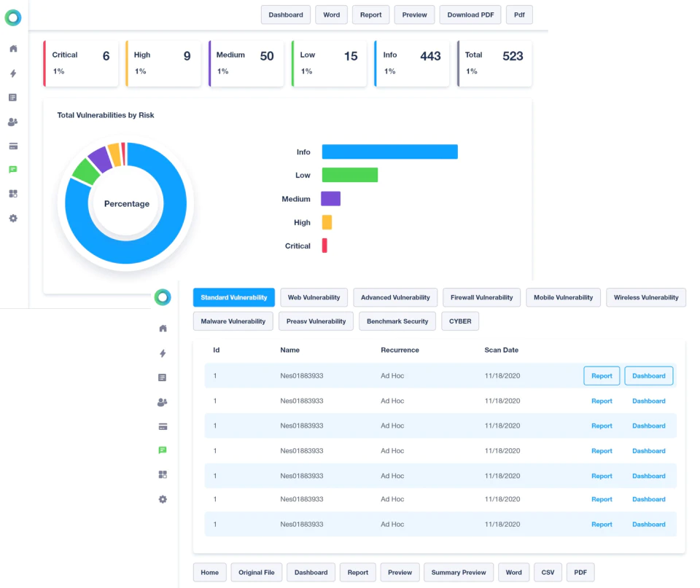The width and height of the screenshot is (700, 588).
Task: Click the Download PDF button at top
Action: point(470,15)
